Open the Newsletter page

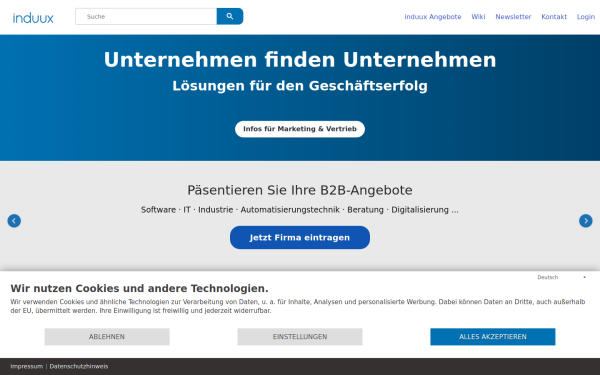click(x=513, y=17)
